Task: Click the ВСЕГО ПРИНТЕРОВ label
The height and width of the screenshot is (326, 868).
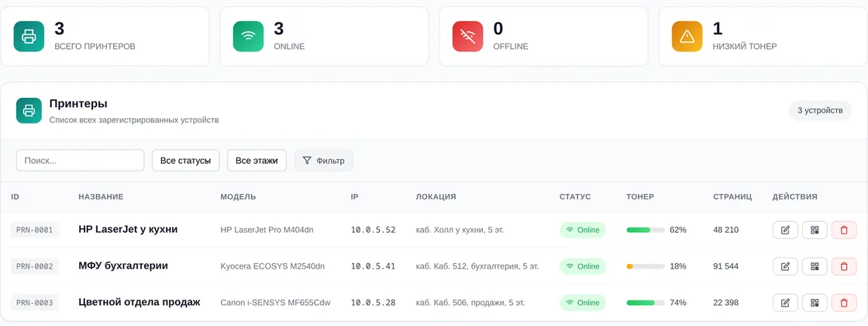Action: [x=95, y=47]
